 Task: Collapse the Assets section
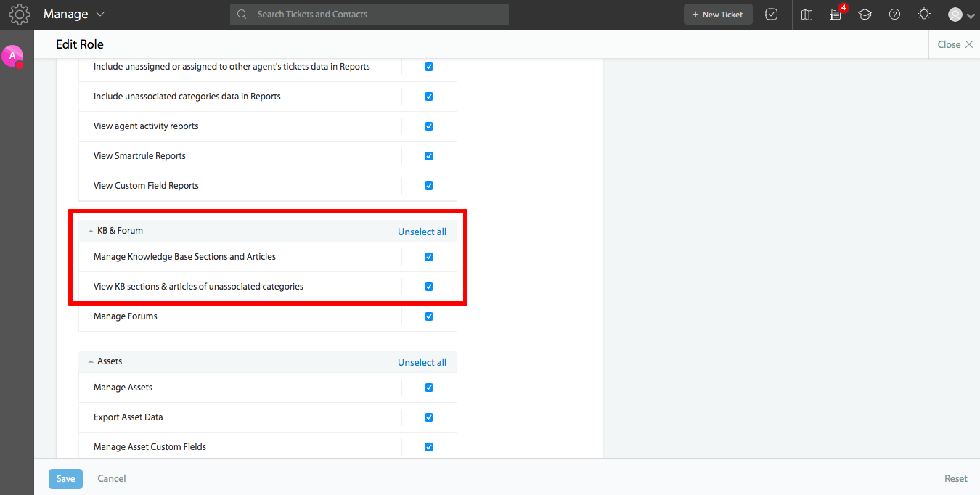pyautogui.click(x=91, y=361)
